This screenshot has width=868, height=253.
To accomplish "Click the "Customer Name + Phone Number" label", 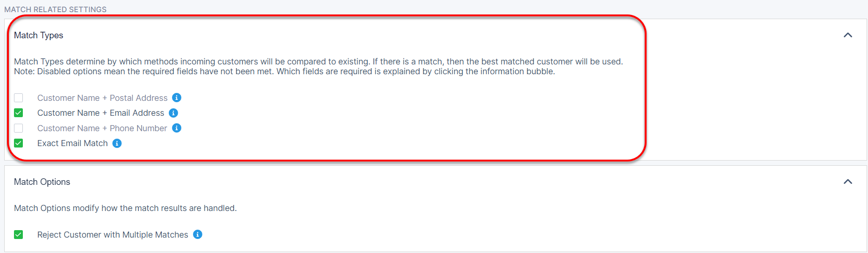I will click(102, 128).
